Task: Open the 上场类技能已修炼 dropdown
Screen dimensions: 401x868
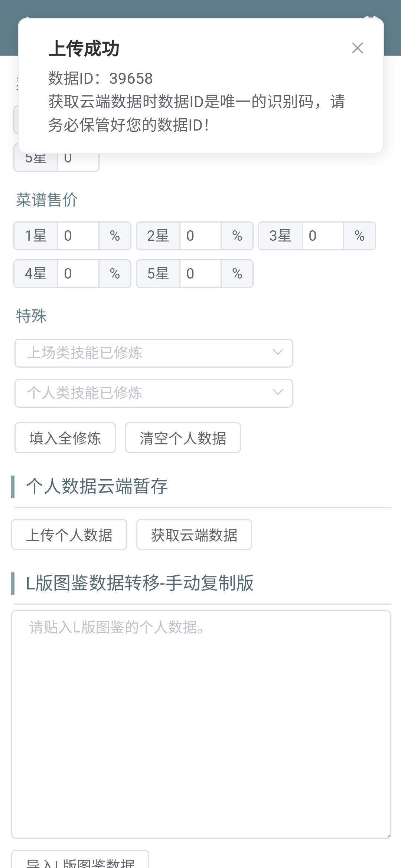Action: click(154, 353)
